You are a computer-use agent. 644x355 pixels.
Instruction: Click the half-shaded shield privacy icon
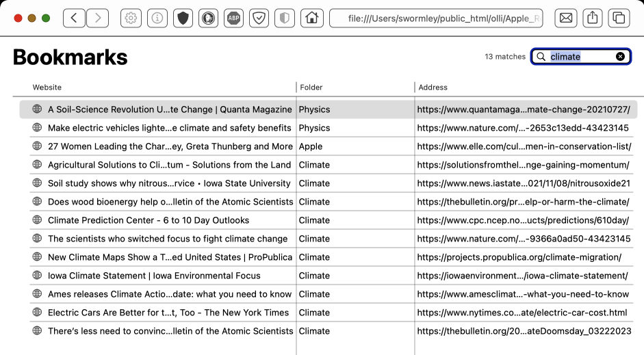285,18
